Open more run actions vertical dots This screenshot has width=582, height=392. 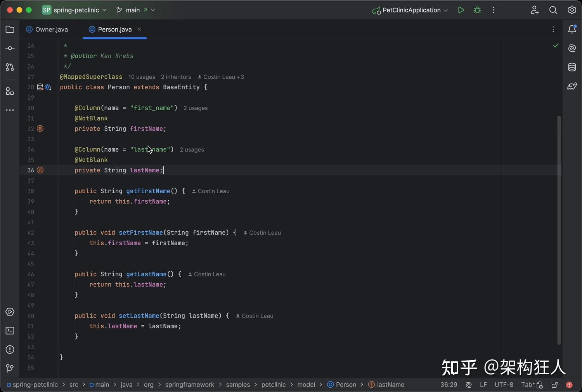coord(493,10)
